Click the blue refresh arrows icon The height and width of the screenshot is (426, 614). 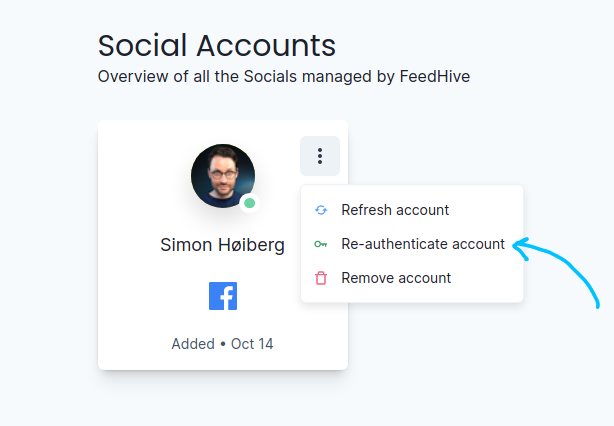tap(321, 210)
